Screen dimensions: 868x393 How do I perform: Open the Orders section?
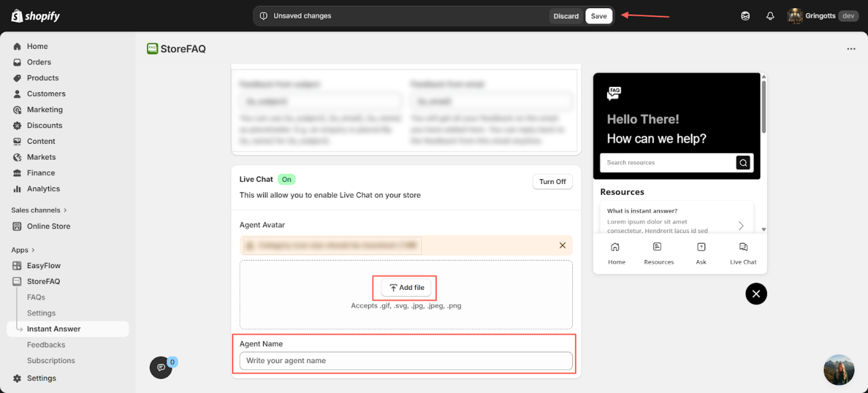coord(39,62)
